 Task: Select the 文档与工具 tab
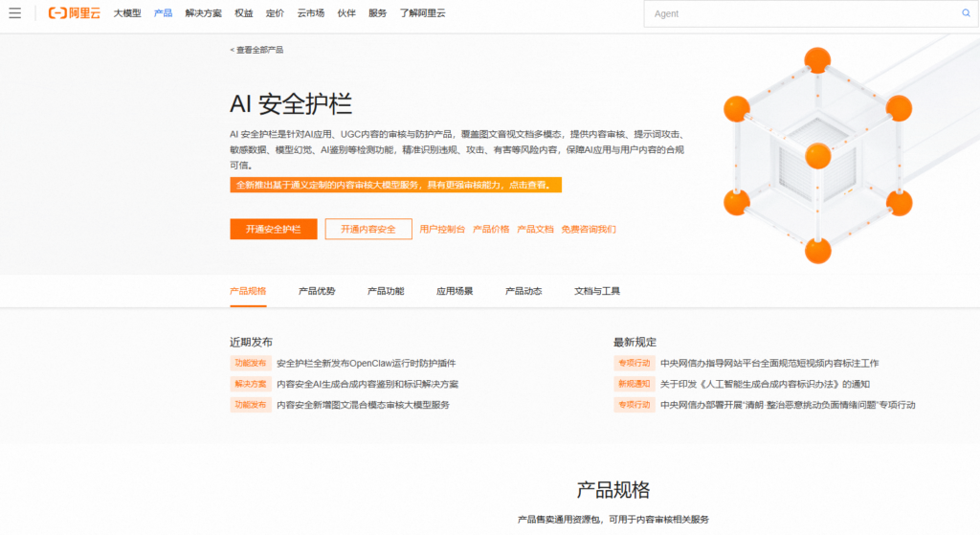[597, 291]
